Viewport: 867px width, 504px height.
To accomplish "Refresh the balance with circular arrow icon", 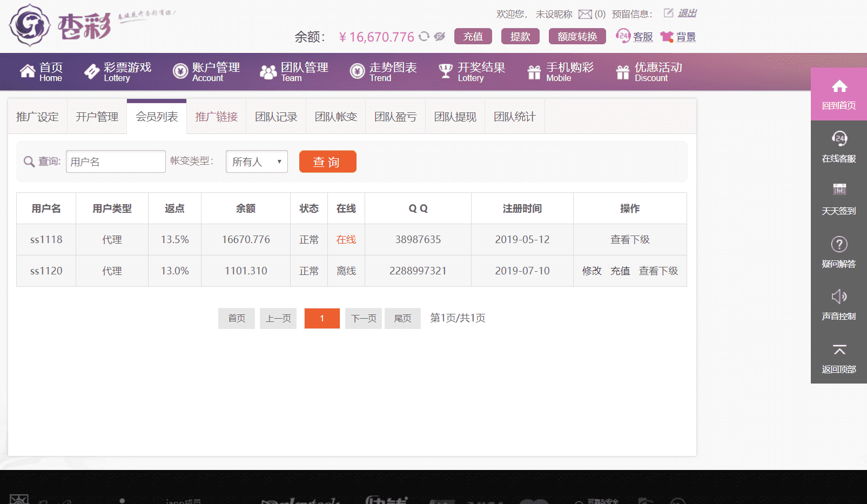I will 424,36.
